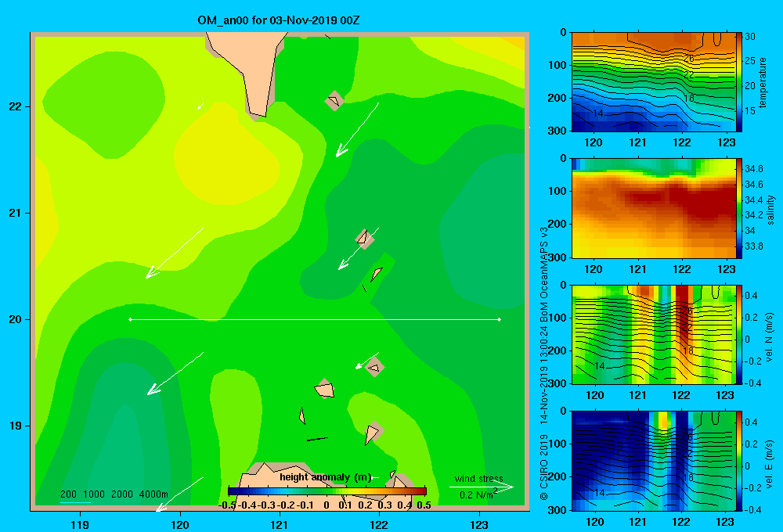Viewport: 783px width, 532px height.
Task: Click longitude label '119' under main map
Action: point(80,524)
